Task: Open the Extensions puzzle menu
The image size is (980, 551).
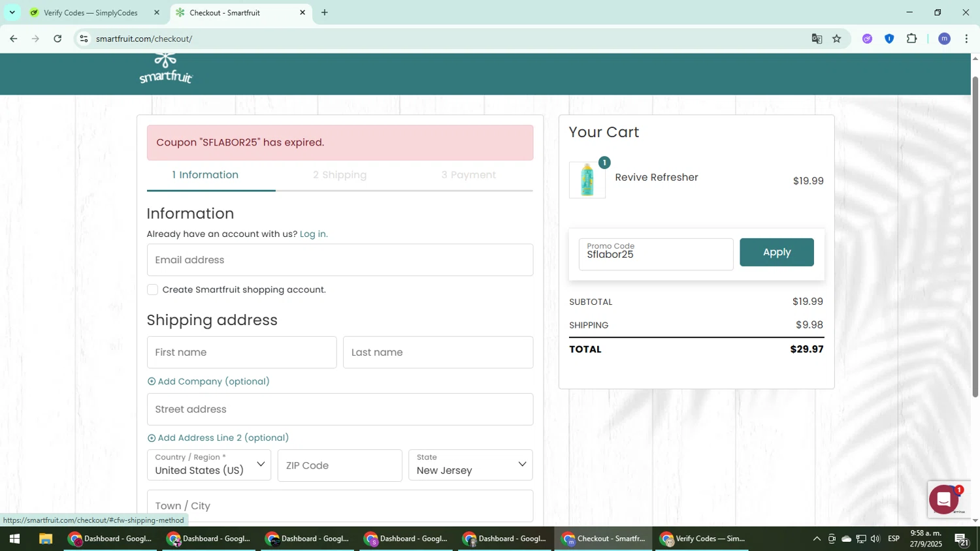Action: pos(911,39)
